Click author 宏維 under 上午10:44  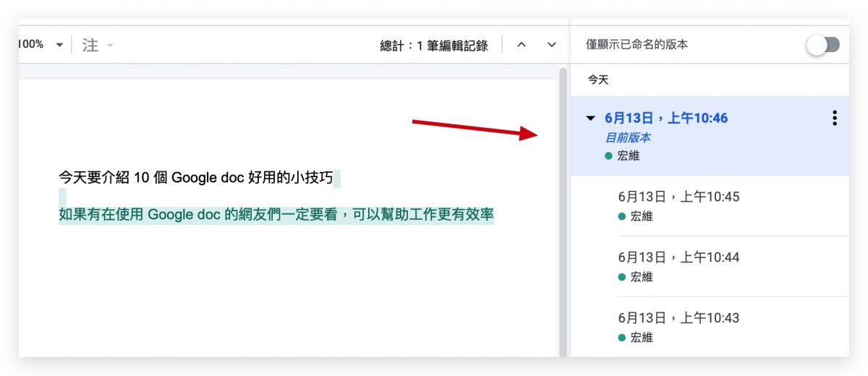point(635,277)
